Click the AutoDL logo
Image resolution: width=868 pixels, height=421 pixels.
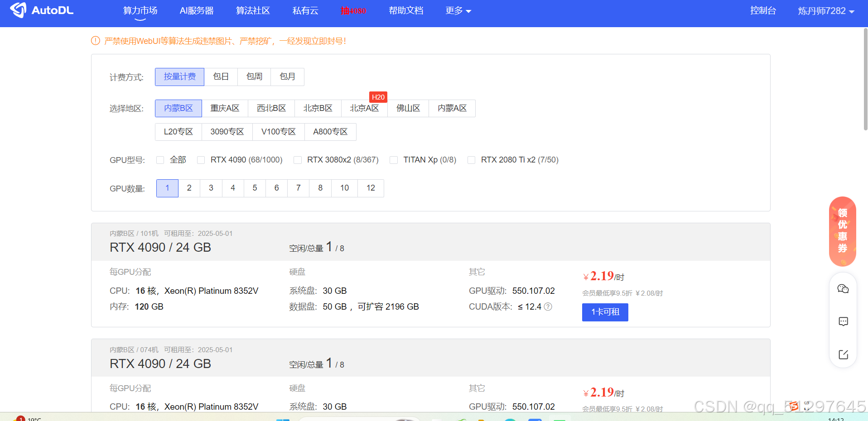pyautogui.click(x=42, y=10)
